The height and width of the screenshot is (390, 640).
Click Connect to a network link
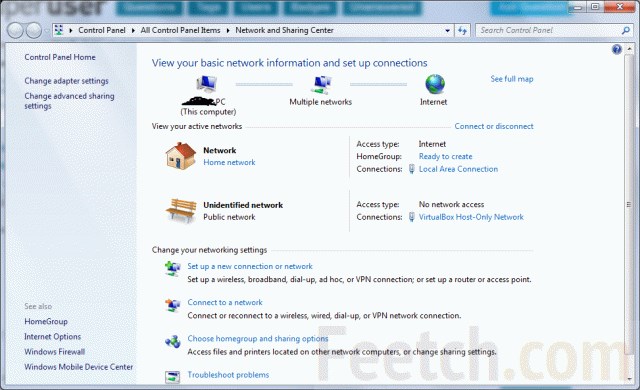click(225, 302)
